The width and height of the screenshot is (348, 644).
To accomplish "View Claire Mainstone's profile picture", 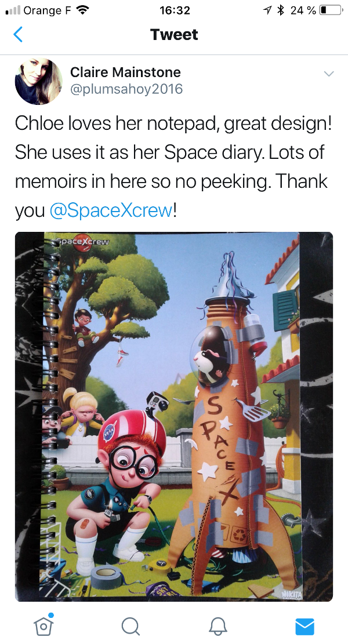I will click(x=39, y=81).
